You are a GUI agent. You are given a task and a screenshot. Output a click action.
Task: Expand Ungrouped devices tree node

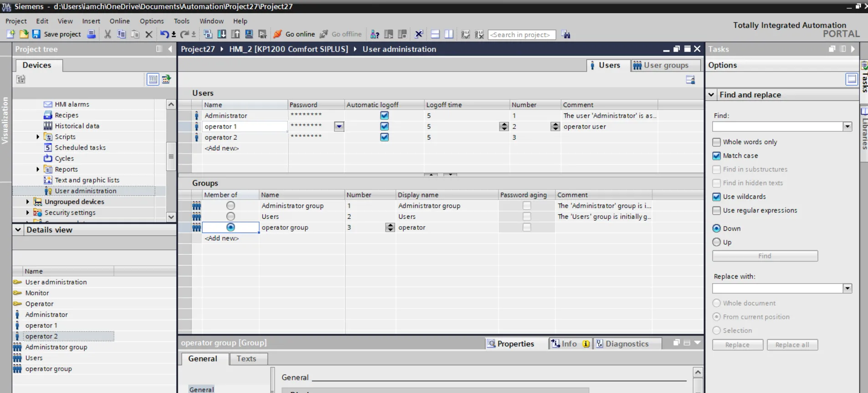[27, 202]
